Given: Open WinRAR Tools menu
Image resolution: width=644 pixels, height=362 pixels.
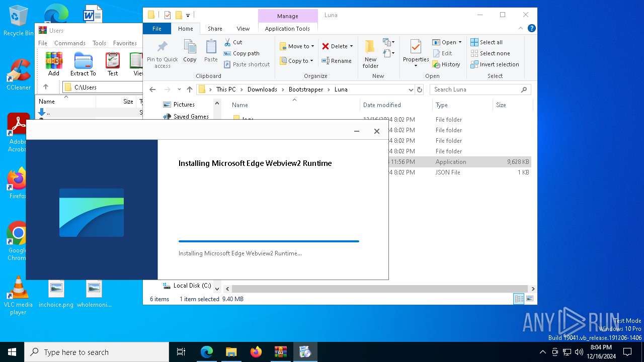Looking at the screenshot, I should pyautogui.click(x=99, y=43).
